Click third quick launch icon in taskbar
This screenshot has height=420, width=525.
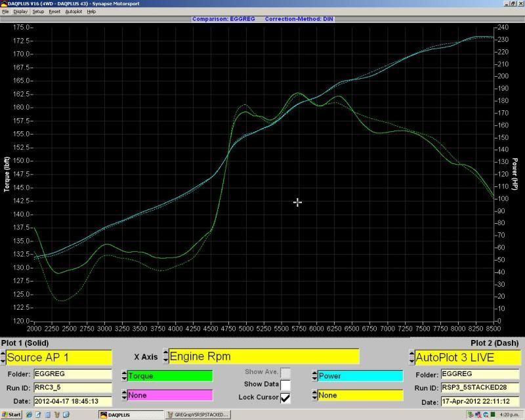(x=47, y=415)
